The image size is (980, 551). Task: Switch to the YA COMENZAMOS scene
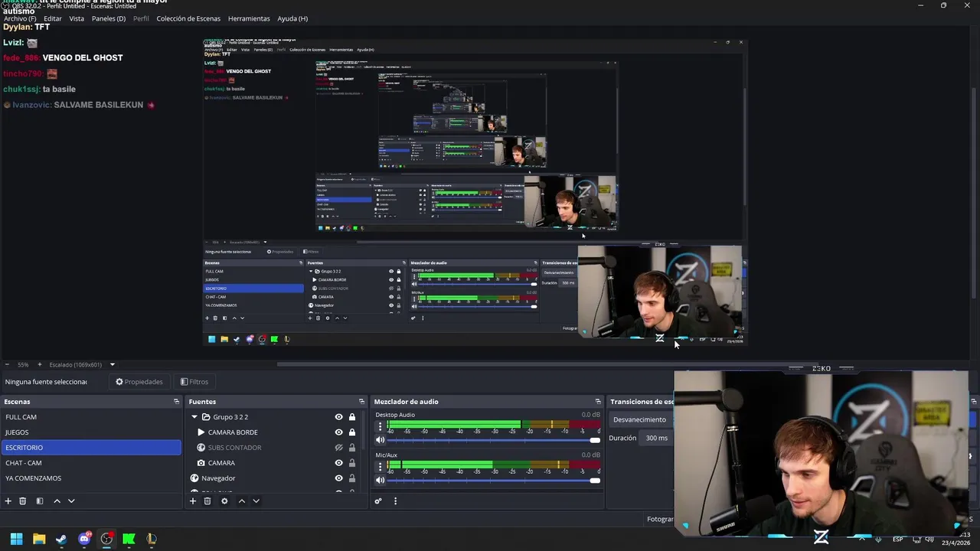coord(91,478)
